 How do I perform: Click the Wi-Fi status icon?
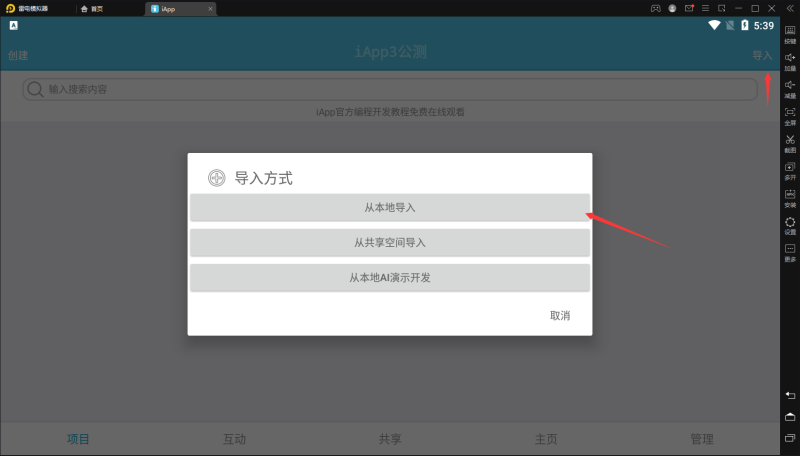coord(714,25)
